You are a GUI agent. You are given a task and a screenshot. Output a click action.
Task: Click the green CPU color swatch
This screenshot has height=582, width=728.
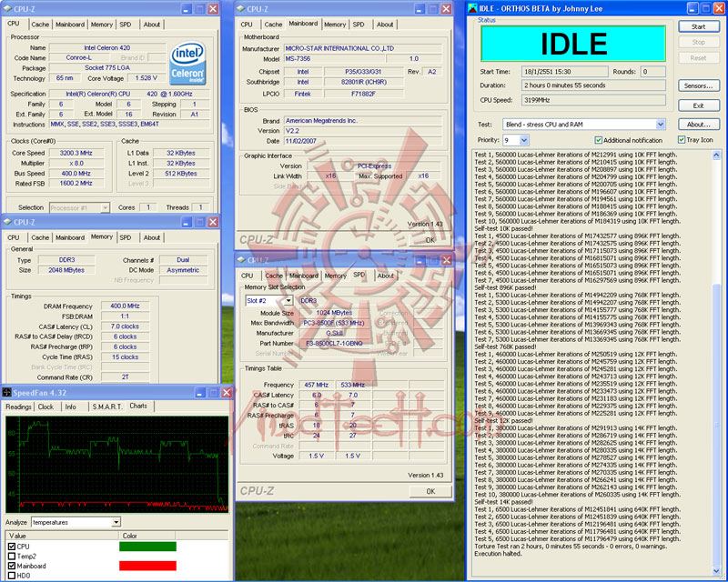pos(147,547)
